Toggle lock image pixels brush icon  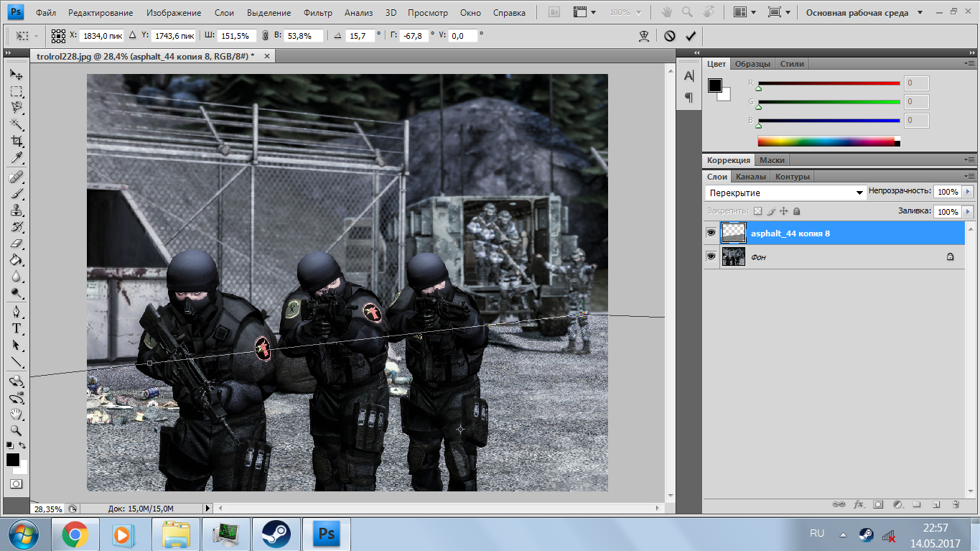tap(770, 211)
